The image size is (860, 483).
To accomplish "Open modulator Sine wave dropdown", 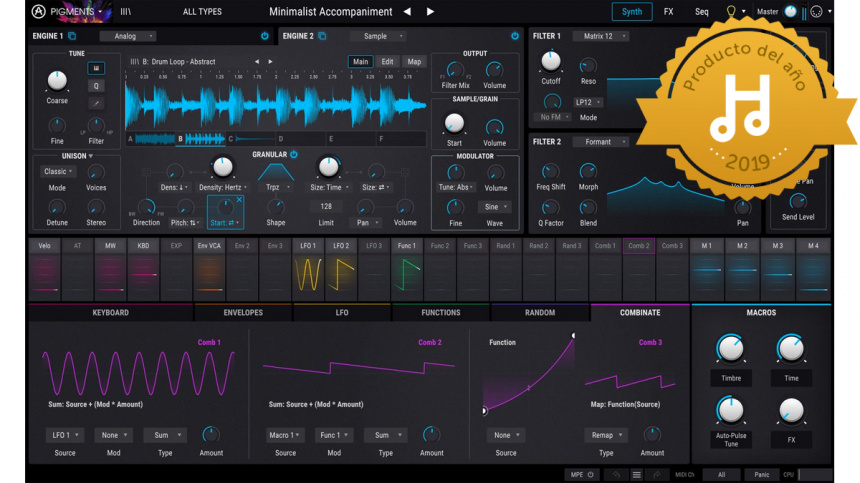I will coord(495,207).
